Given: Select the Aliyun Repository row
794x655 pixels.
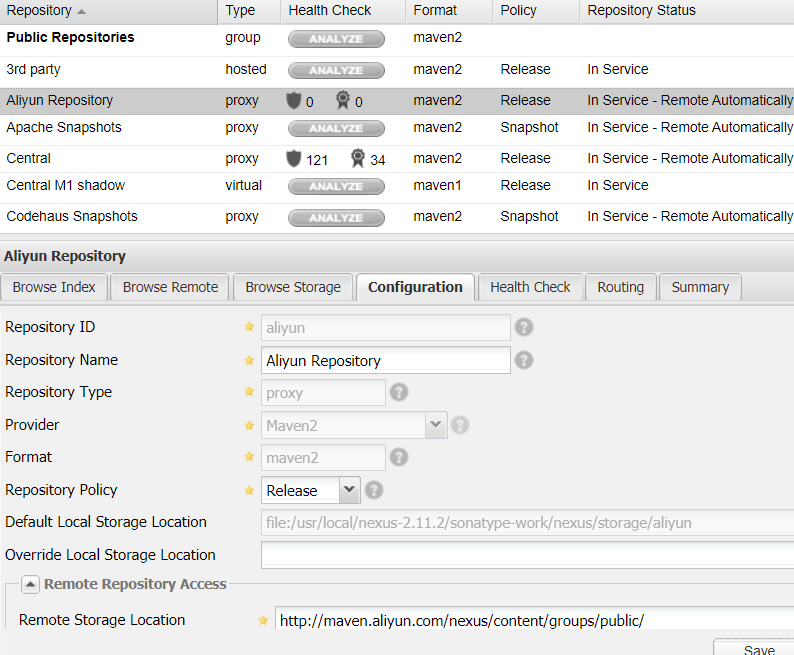Looking at the screenshot, I should [x=397, y=101].
